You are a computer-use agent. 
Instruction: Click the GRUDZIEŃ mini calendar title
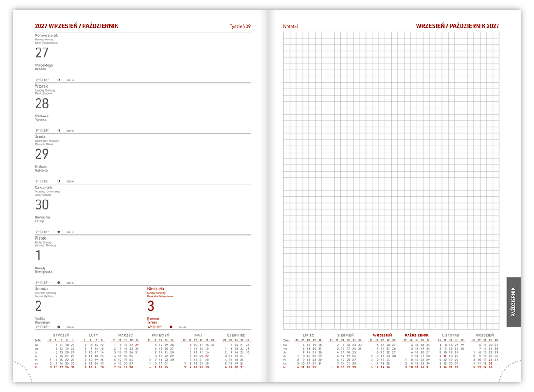485,336
